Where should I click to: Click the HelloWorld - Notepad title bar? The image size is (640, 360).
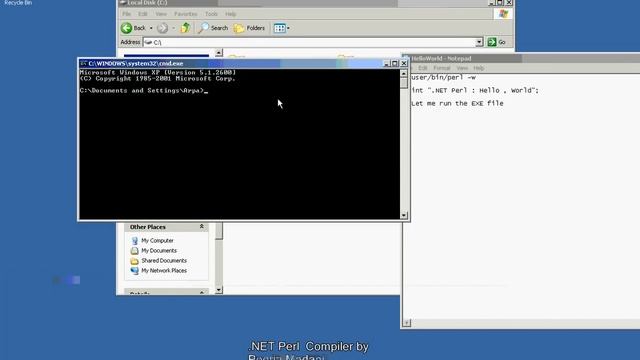pos(521,58)
